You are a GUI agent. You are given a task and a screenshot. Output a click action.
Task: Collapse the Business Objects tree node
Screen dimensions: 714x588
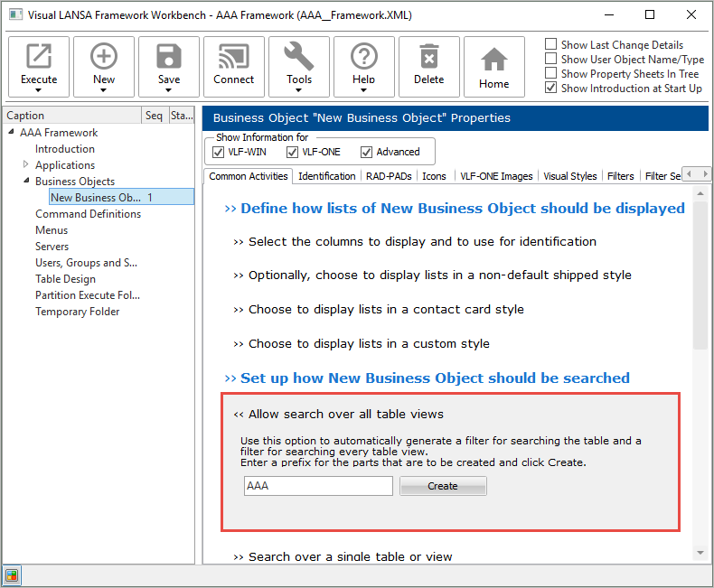coord(26,182)
